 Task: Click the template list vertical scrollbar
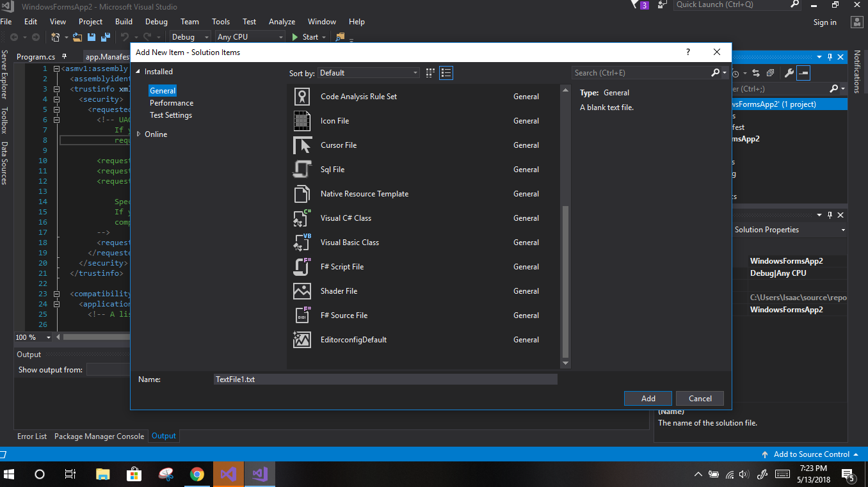pos(565,282)
